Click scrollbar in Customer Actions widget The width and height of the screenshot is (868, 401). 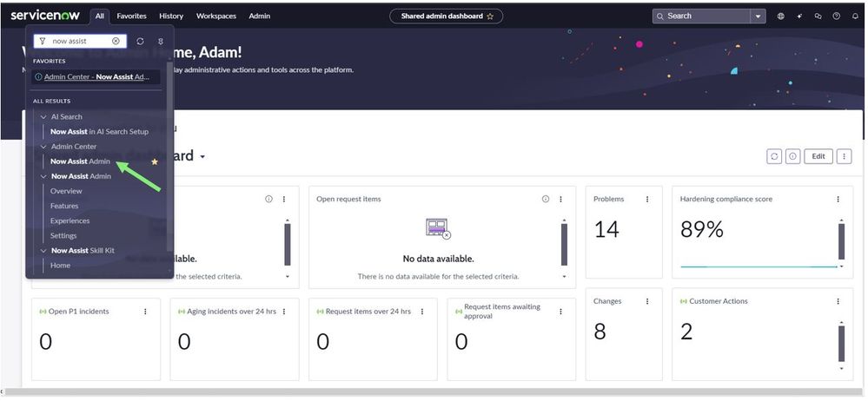pyautogui.click(x=841, y=344)
